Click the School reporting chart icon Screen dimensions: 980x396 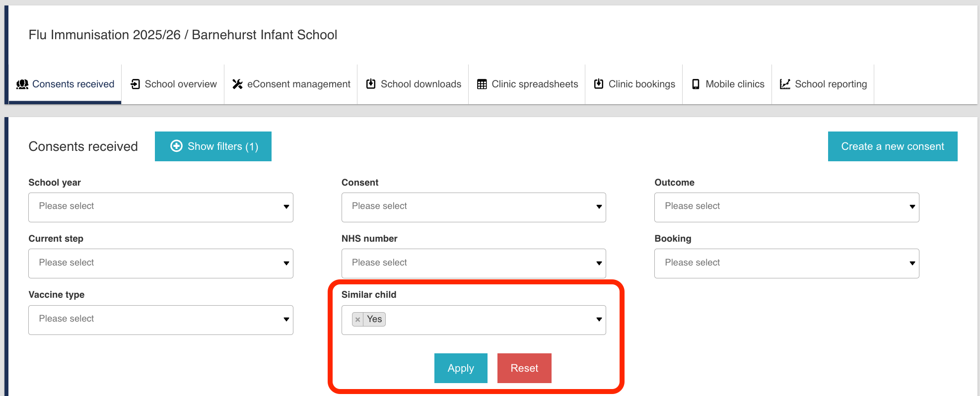tap(785, 84)
